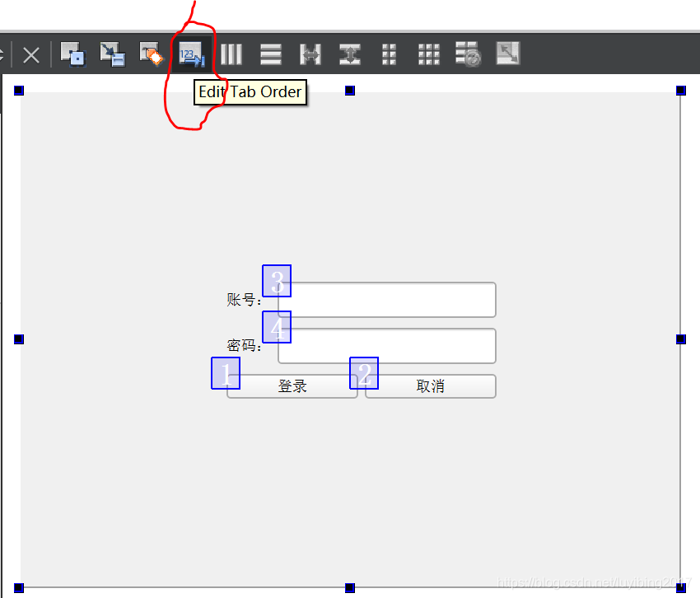700x598 pixels.
Task: Click the 账号: label text
Action: [x=244, y=300]
